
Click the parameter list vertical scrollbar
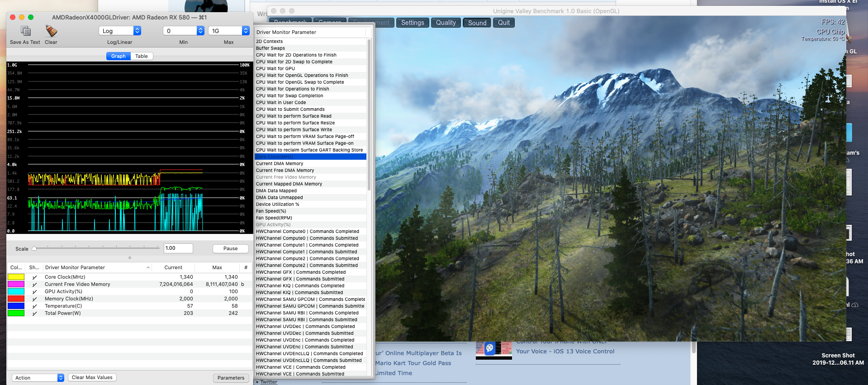click(369, 114)
